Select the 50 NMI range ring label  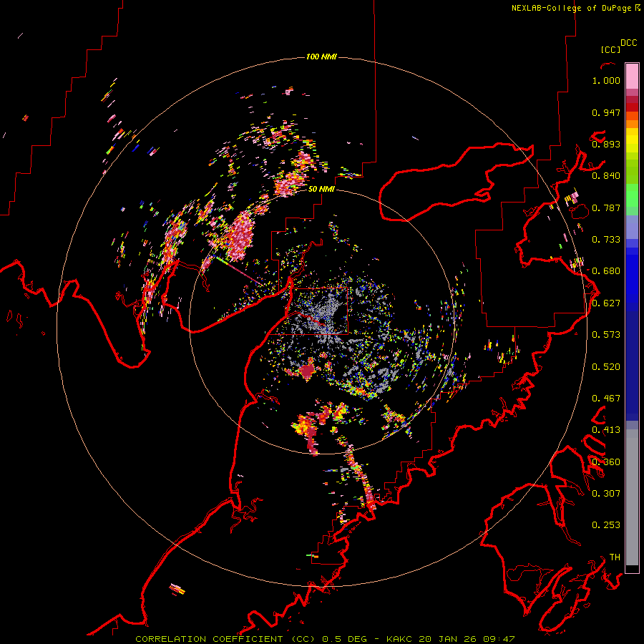321,190
